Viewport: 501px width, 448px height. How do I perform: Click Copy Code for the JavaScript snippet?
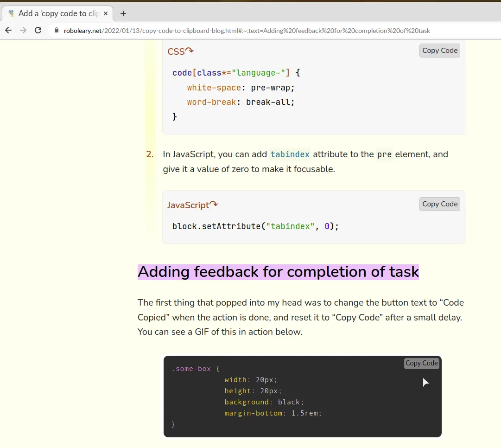point(439,204)
